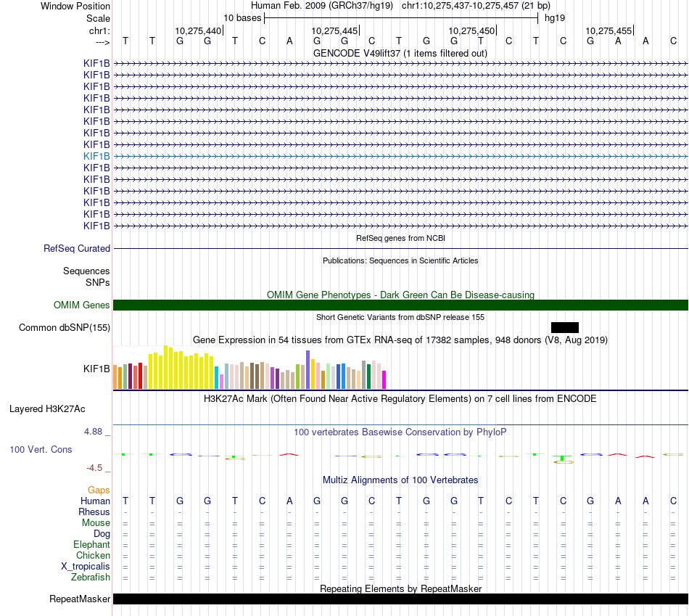Click the RepeatMasker track label
The width and height of the screenshot is (689, 616).
click(x=80, y=599)
